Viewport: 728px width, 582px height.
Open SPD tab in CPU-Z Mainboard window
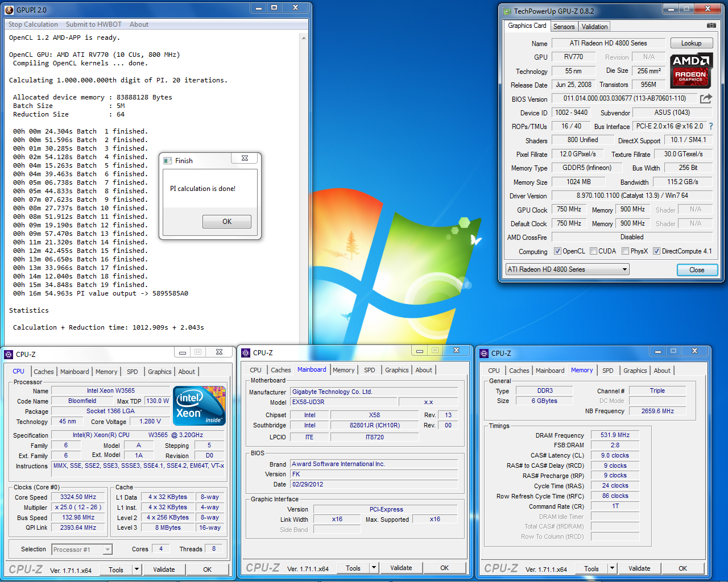point(369,370)
